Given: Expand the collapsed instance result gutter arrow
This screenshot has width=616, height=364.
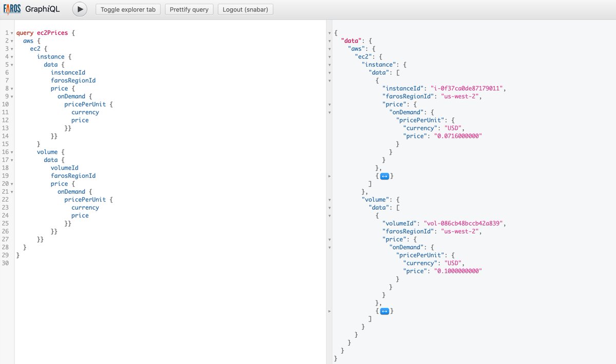Looking at the screenshot, I should click(x=330, y=176).
